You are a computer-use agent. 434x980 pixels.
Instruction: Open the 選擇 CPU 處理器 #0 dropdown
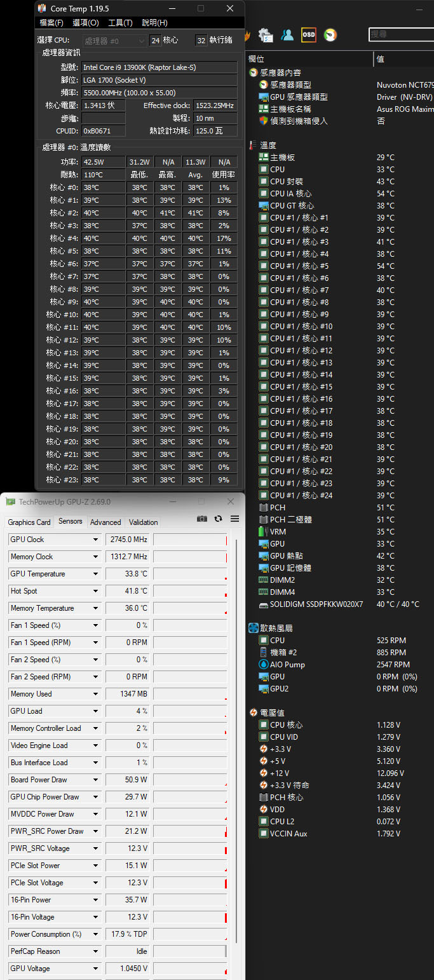114,41
